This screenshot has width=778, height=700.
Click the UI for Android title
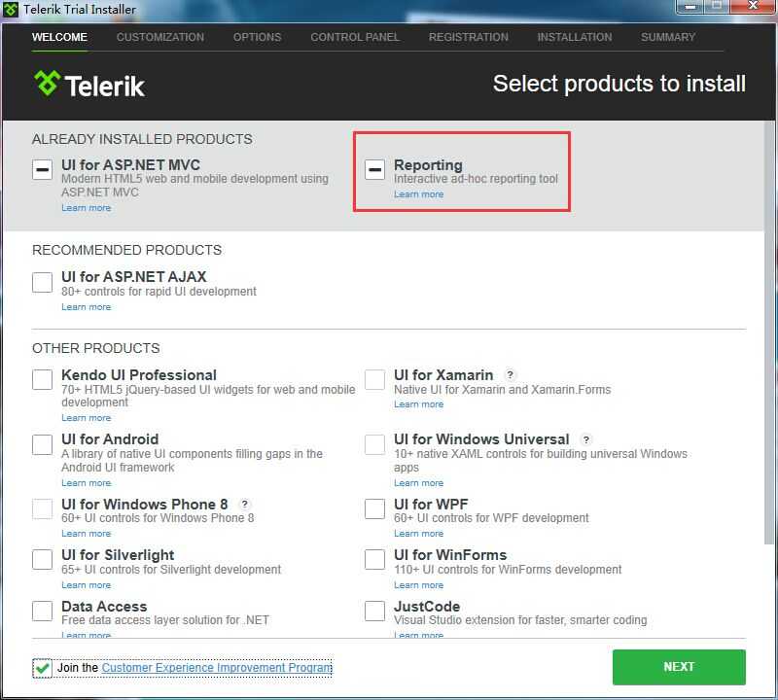[x=110, y=439]
